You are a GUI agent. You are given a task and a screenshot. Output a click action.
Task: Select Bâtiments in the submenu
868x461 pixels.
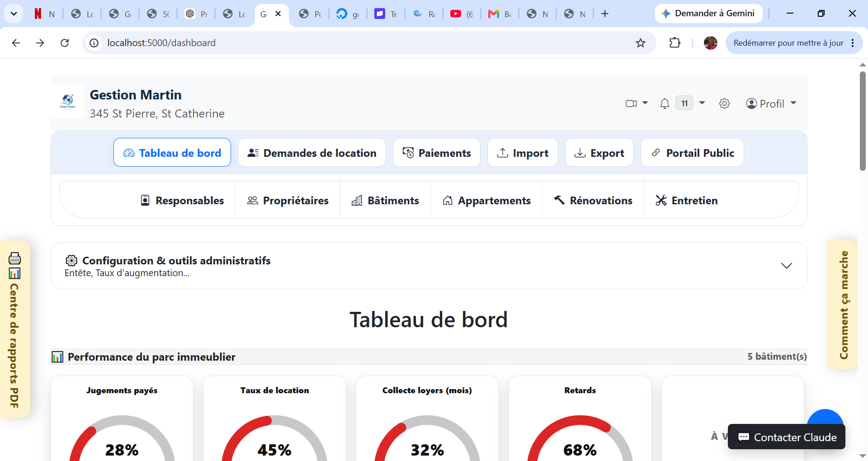pyautogui.click(x=386, y=200)
